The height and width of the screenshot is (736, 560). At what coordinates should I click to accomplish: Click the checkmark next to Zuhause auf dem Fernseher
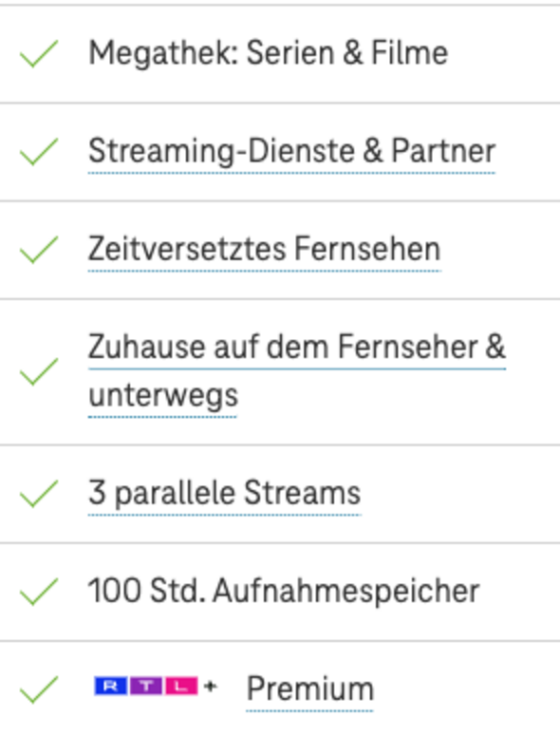pos(39,371)
